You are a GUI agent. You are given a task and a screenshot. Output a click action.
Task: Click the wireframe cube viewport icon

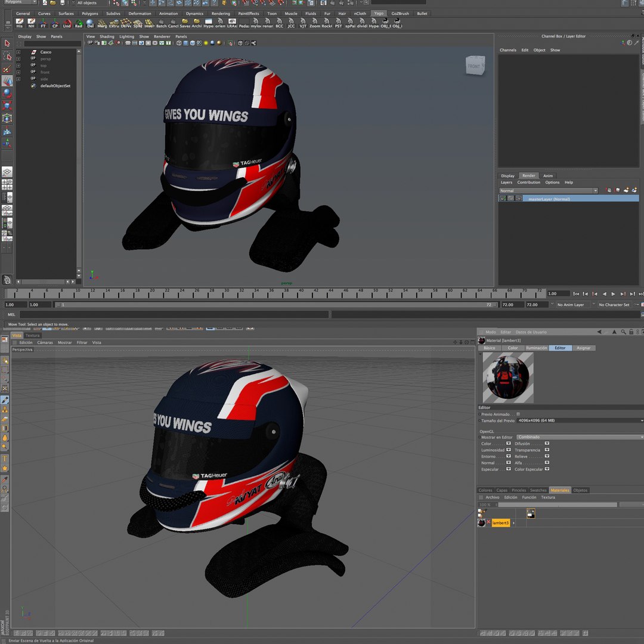coord(179,43)
